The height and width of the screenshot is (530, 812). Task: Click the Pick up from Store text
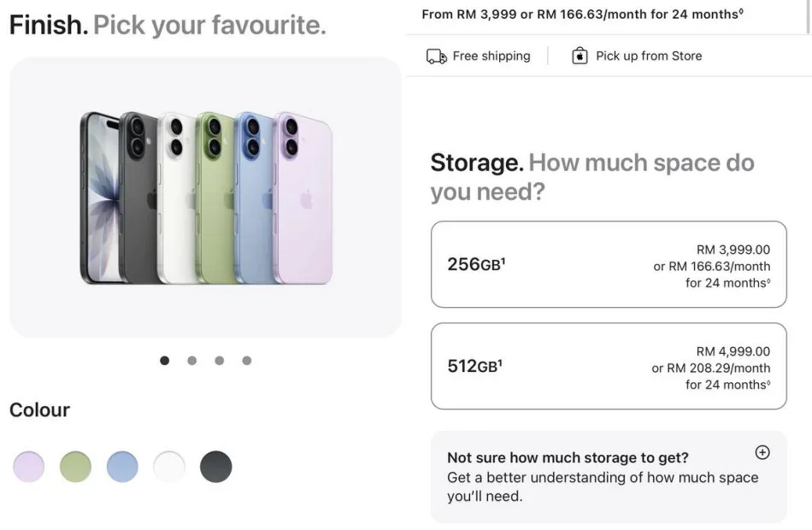[649, 56]
